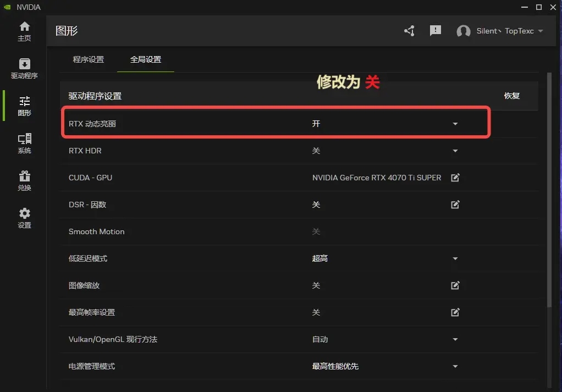Edit the 最高帧率设置 value

pos(455,312)
